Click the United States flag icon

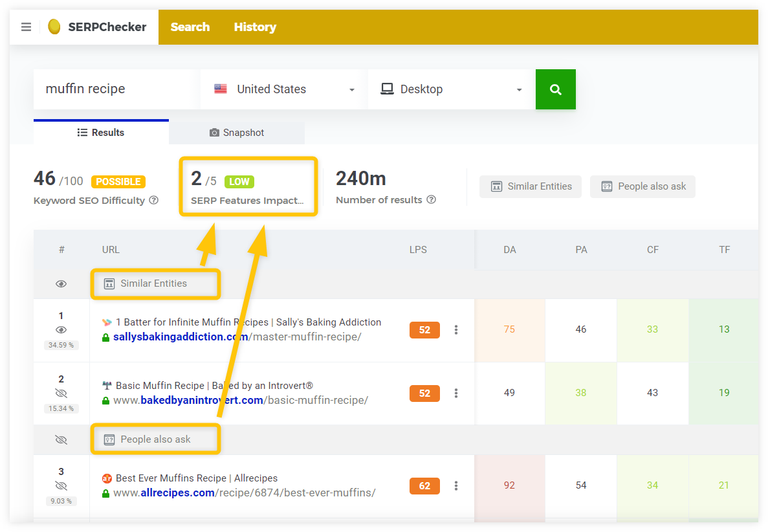221,89
